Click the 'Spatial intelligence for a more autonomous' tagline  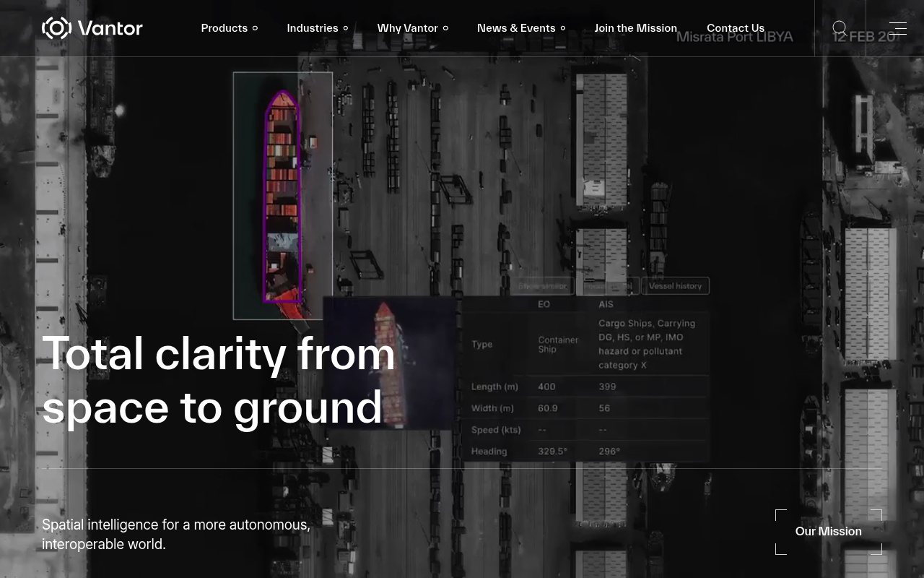(x=176, y=535)
